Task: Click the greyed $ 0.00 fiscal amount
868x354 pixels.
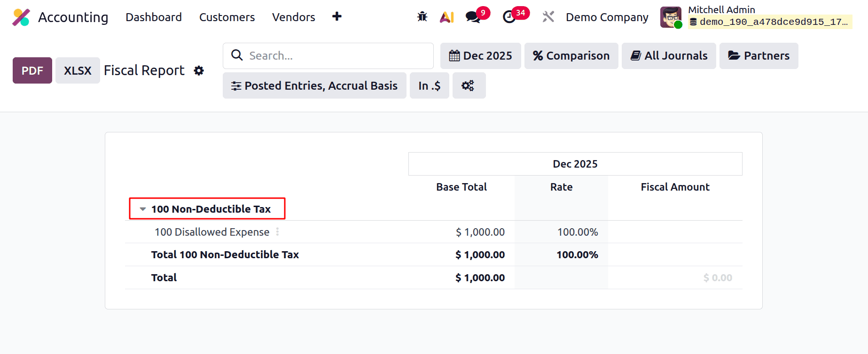Action: [718, 277]
